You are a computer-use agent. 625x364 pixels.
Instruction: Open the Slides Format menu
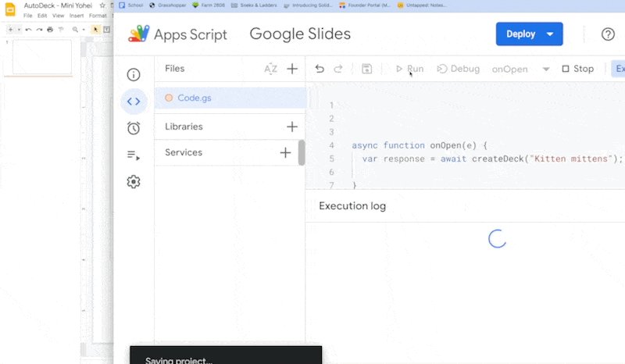coord(98,16)
